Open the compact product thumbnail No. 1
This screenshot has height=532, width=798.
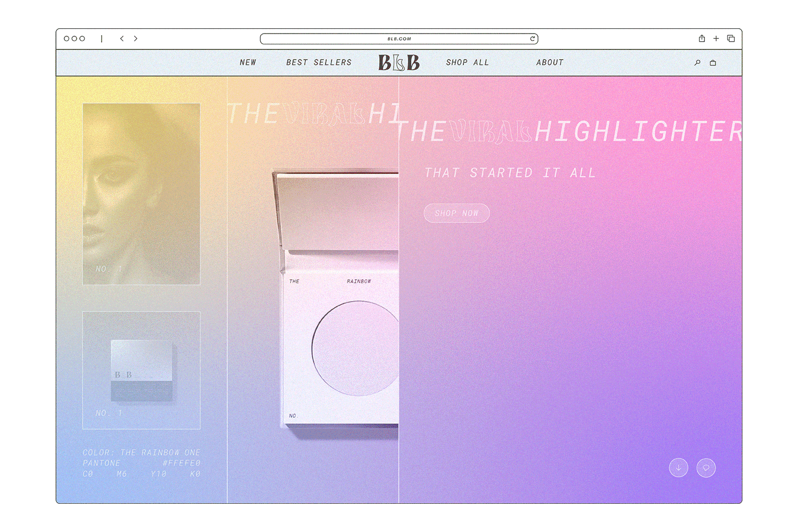pyautogui.click(x=142, y=370)
